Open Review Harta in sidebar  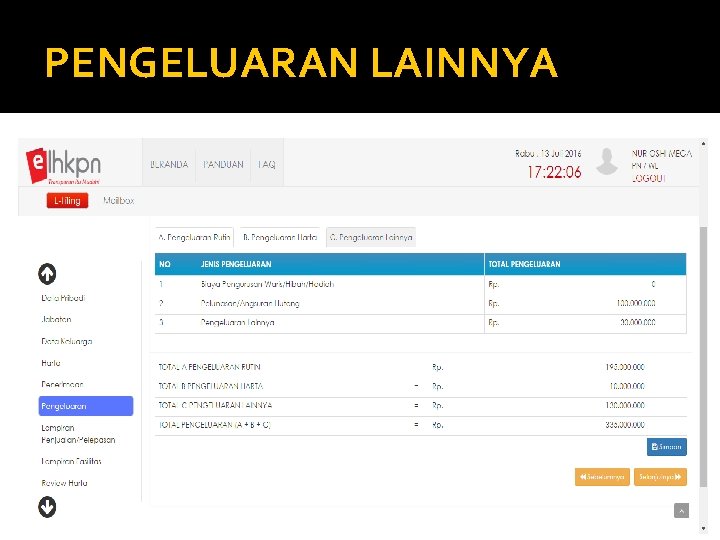tap(64, 483)
